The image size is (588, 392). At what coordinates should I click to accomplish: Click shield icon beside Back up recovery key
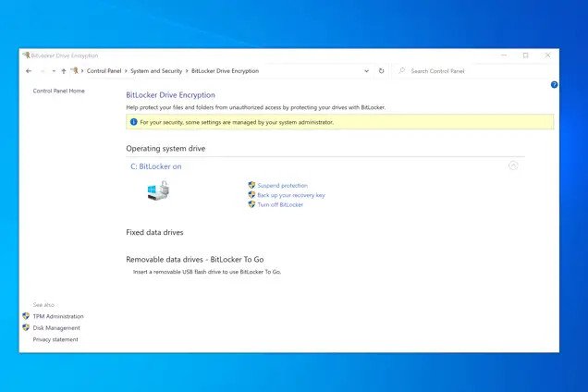(251, 195)
